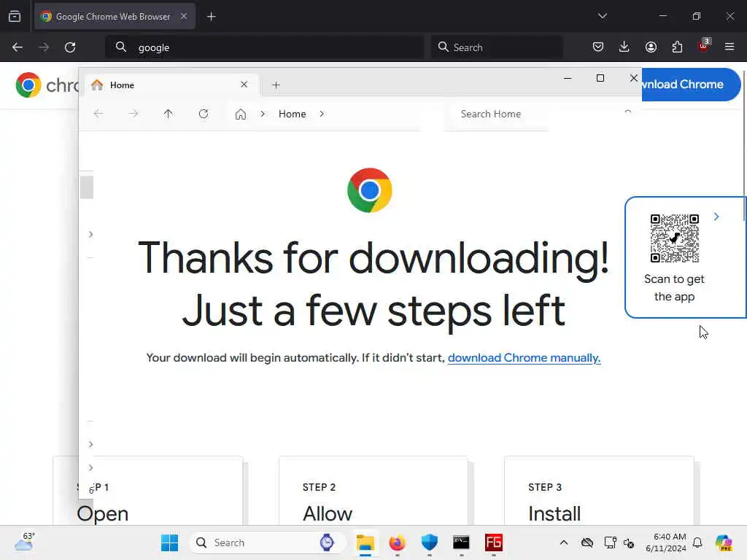Open Firefox hamburger application menu
Screen dimensions: 747x560
(729, 47)
